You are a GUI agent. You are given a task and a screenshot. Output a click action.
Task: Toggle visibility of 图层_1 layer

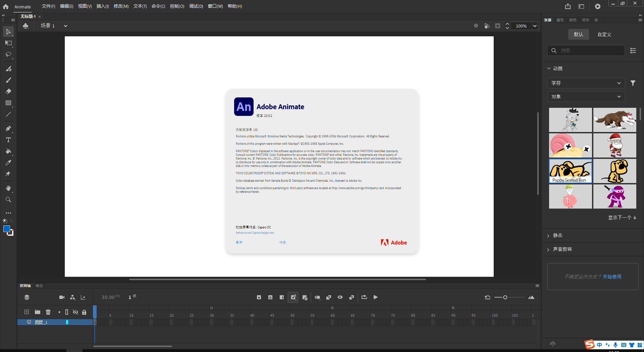(x=75, y=322)
